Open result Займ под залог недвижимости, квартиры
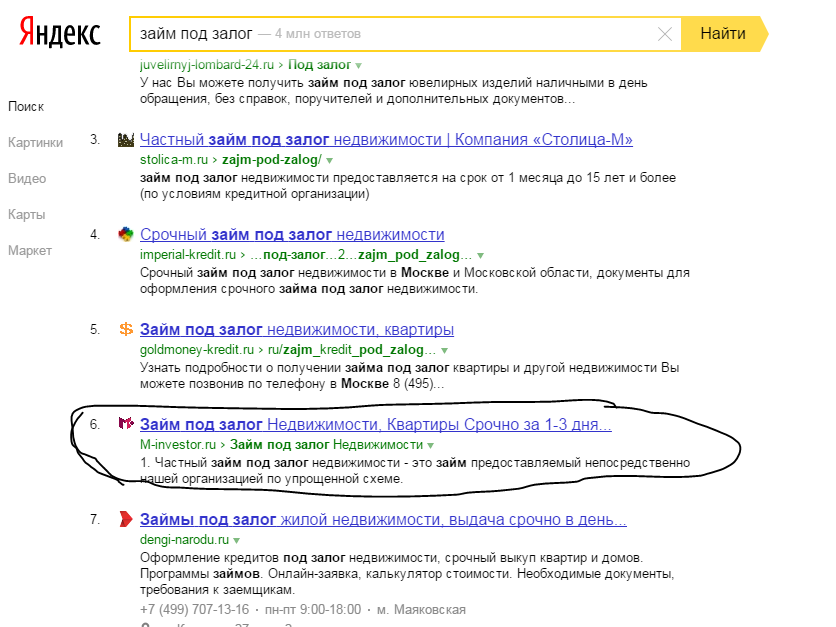Viewport: 836px width, 627px height. tap(297, 329)
